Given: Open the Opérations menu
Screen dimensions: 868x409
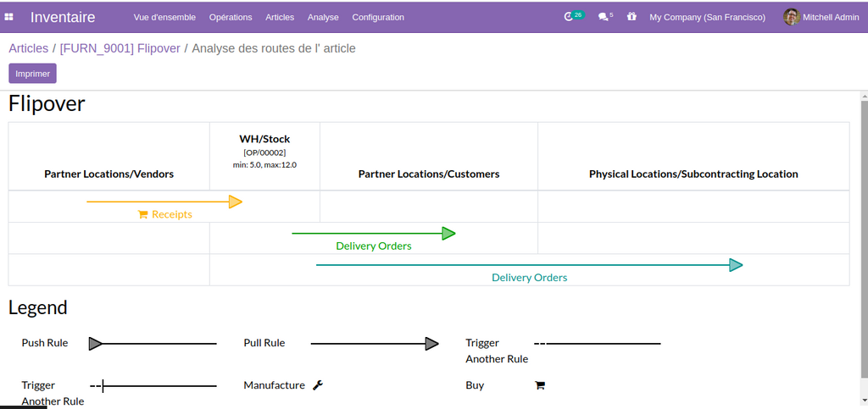Looking at the screenshot, I should pos(231,17).
